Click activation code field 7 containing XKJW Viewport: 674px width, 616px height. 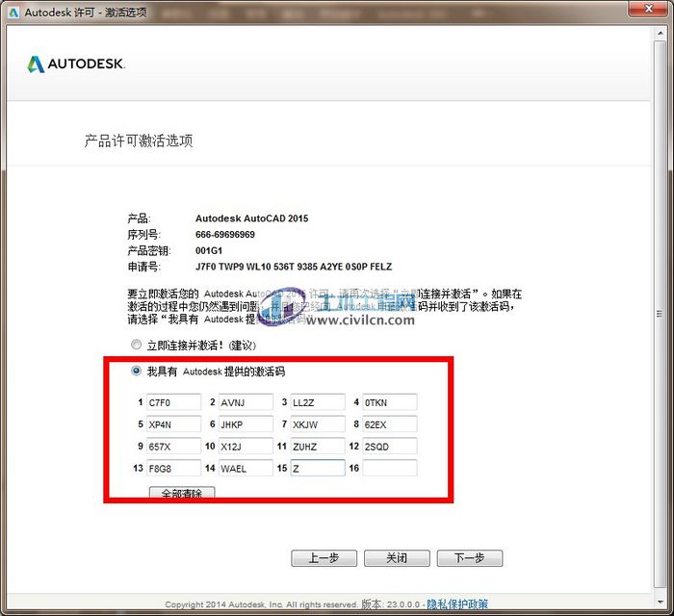(318, 424)
